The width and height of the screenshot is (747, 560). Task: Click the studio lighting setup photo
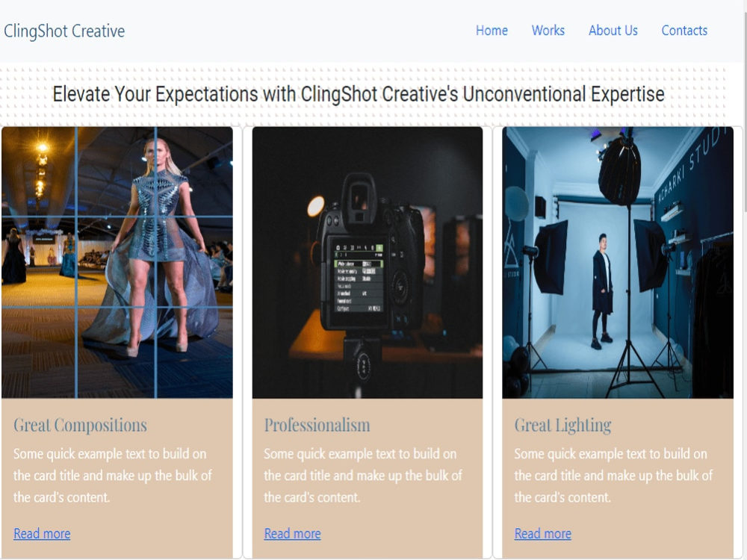pos(618,262)
